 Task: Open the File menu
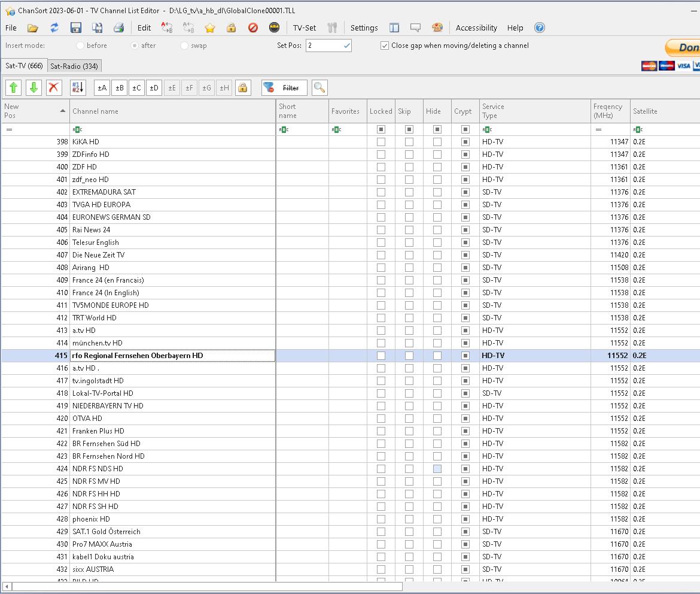tap(11, 28)
